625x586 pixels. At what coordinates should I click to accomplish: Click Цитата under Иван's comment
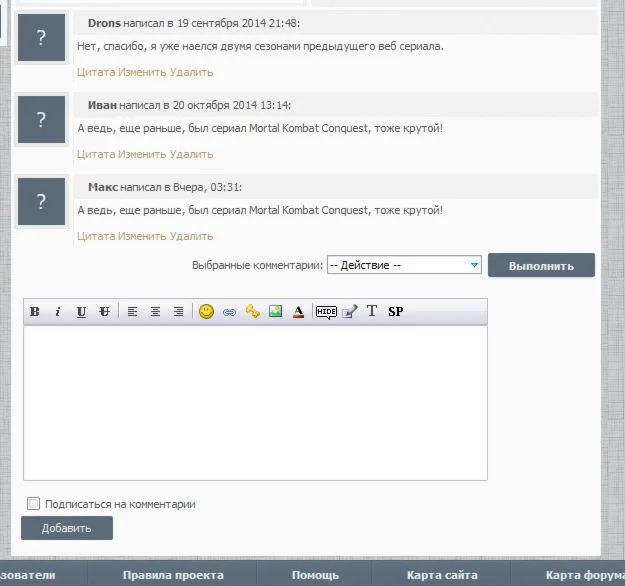click(96, 154)
